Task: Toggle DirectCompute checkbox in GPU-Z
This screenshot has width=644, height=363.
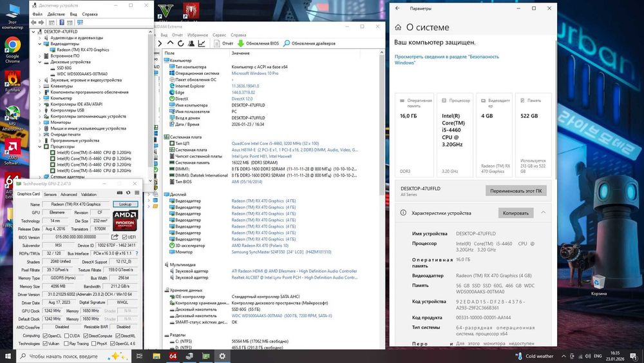Action: pyautogui.click(x=86, y=336)
